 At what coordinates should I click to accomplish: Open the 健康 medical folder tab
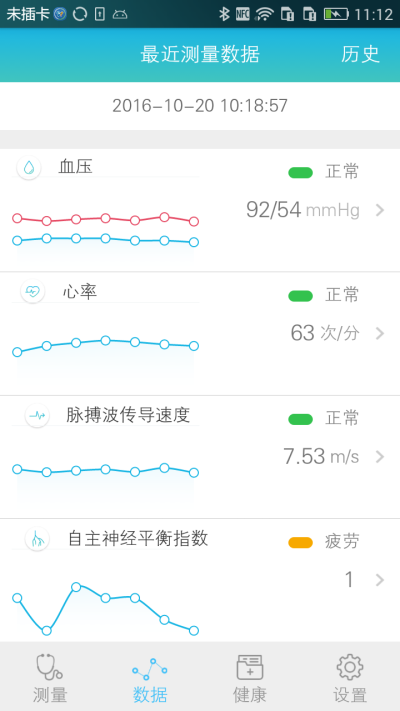tap(250, 677)
